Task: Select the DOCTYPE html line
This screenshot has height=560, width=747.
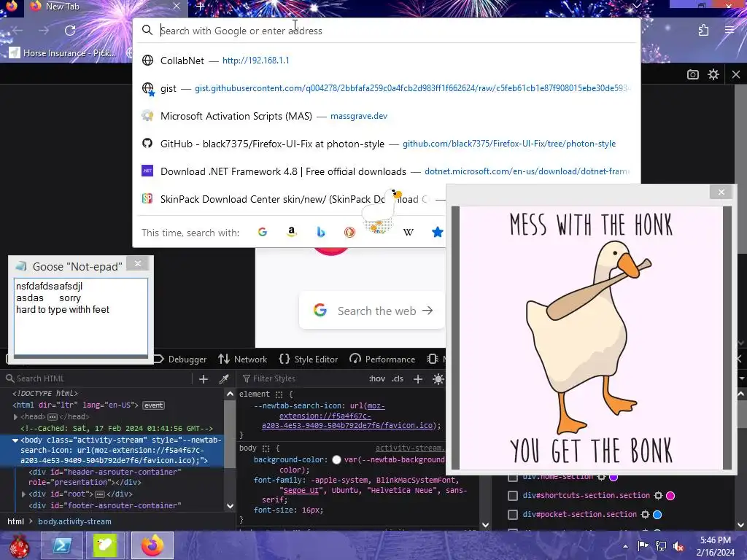Action: click(45, 393)
